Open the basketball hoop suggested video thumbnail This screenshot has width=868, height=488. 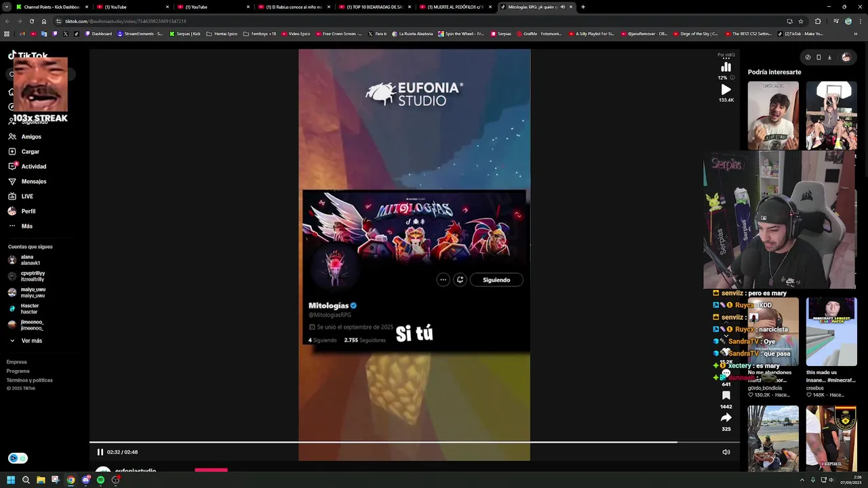point(831,115)
